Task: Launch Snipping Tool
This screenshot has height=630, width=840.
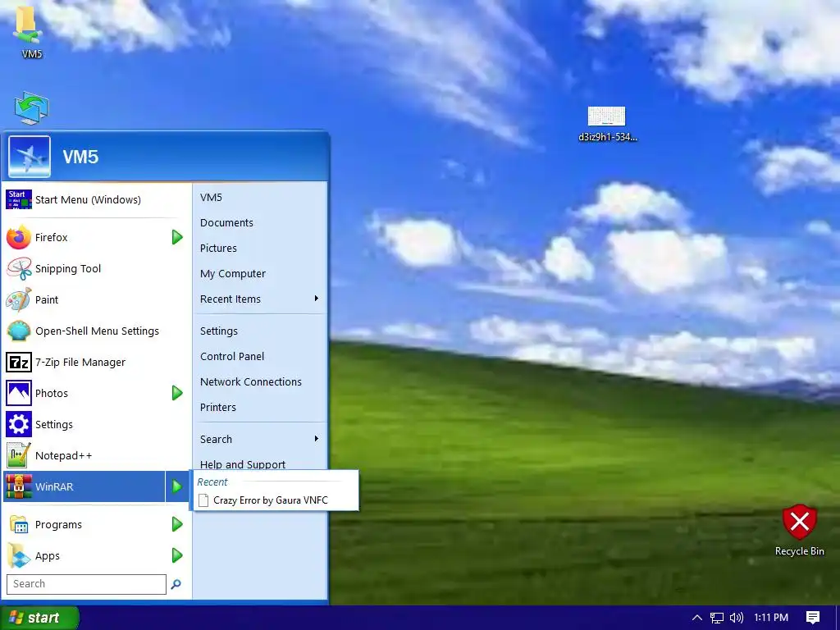Action: (x=95, y=269)
